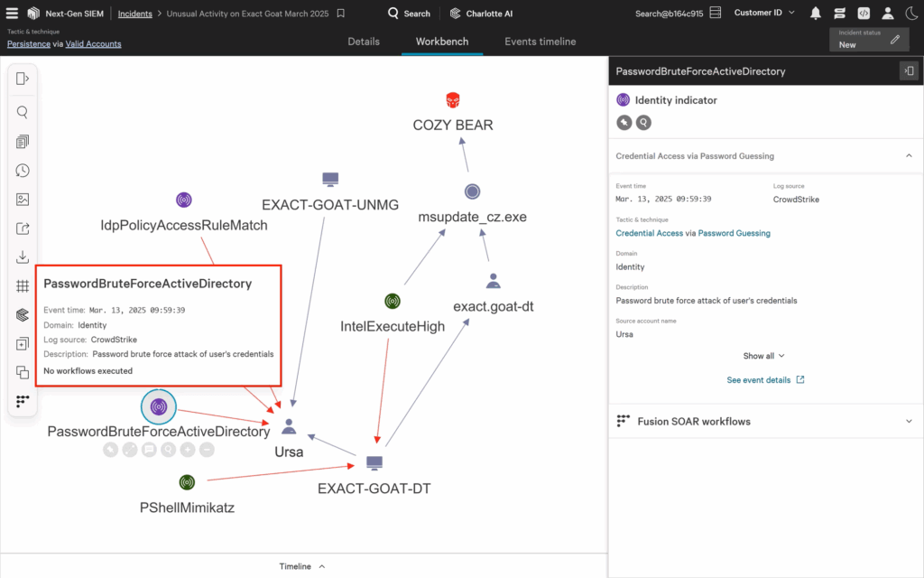Click the minus action under selected node
This screenshot has height=578, width=924.
(x=207, y=450)
